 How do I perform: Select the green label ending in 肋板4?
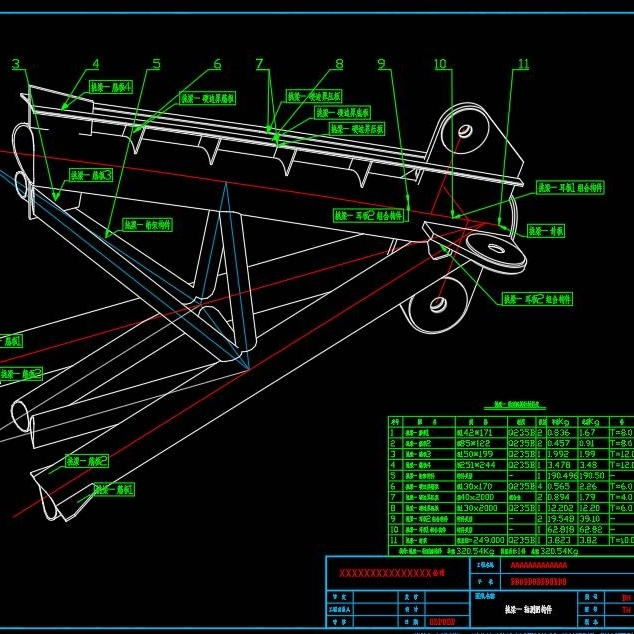[112, 87]
